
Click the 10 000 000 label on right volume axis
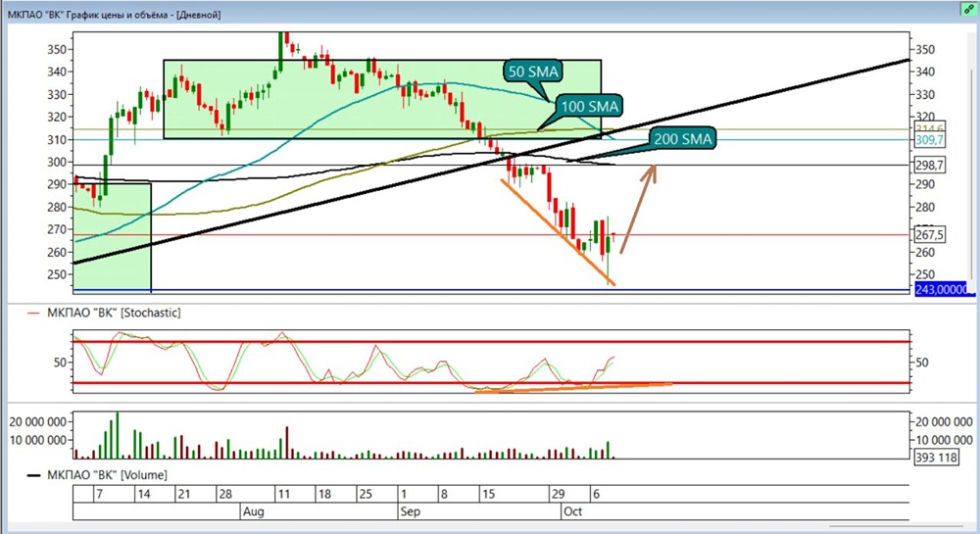[944, 440]
